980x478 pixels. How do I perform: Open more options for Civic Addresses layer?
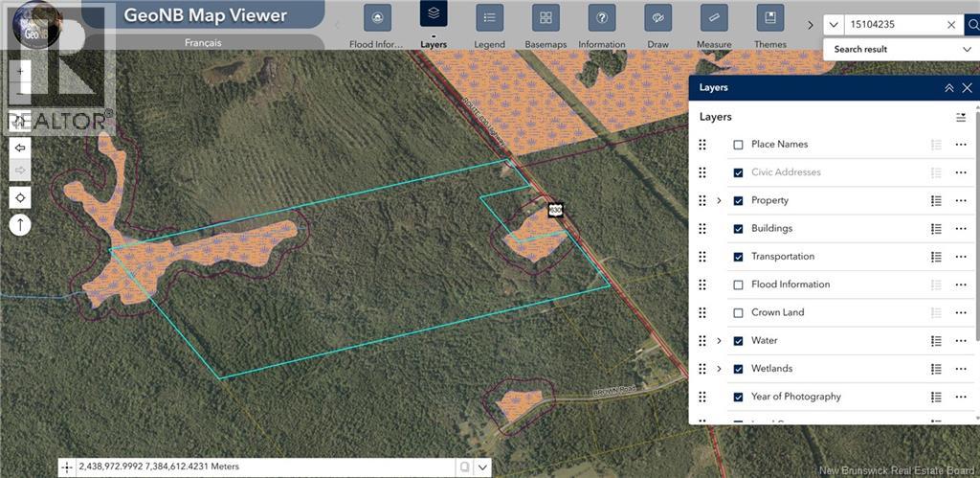(961, 172)
